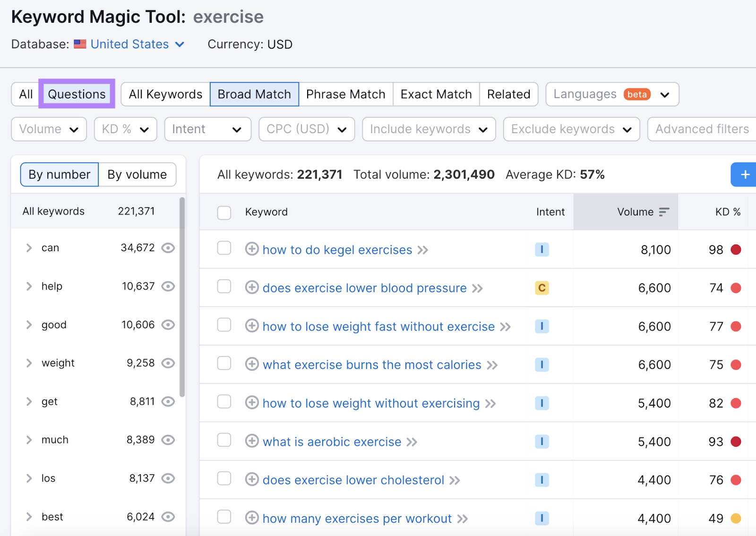The height and width of the screenshot is (536, 756).
Task: Open Advanced filters
Action: pyautogui.click(x=701, y=129)
